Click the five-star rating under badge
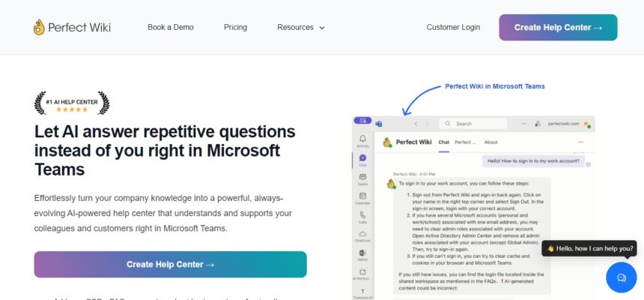This screenshot has height=300, width=644. point(72,109)
